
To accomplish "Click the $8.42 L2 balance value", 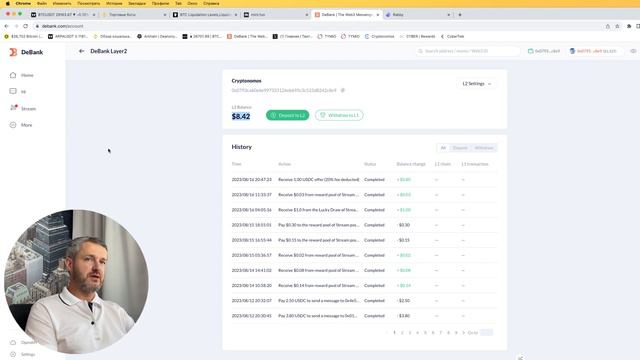I will pyautogui.click(x=241, y=116).
